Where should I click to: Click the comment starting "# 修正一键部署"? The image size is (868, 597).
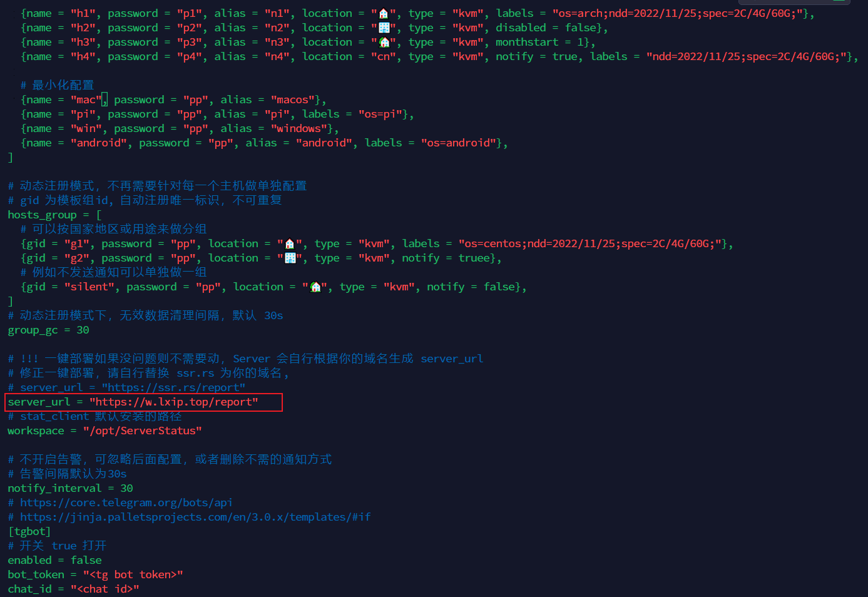coord(148,373)
